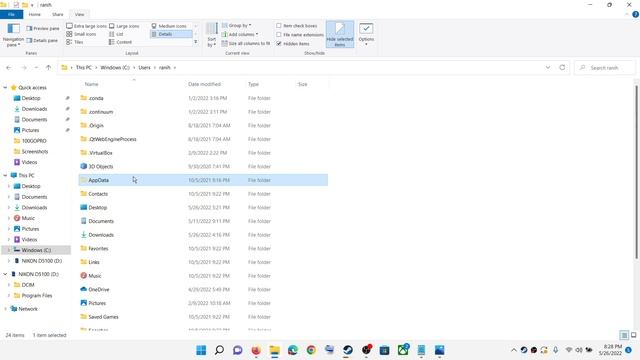Image resolution: width=640 pixels, height=360 pixels.
Task: Go up one folder level
Action: 49,68
